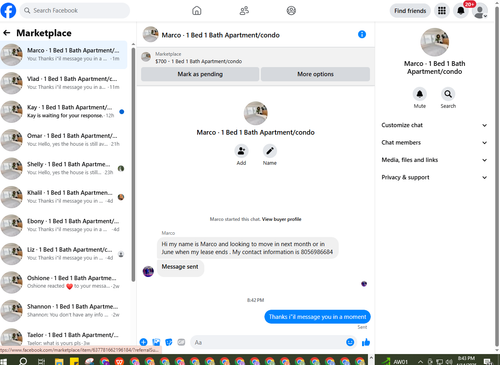Screen dimensions: 500x365
Task: Add people to the Marco chat
Action: [241, 151]
